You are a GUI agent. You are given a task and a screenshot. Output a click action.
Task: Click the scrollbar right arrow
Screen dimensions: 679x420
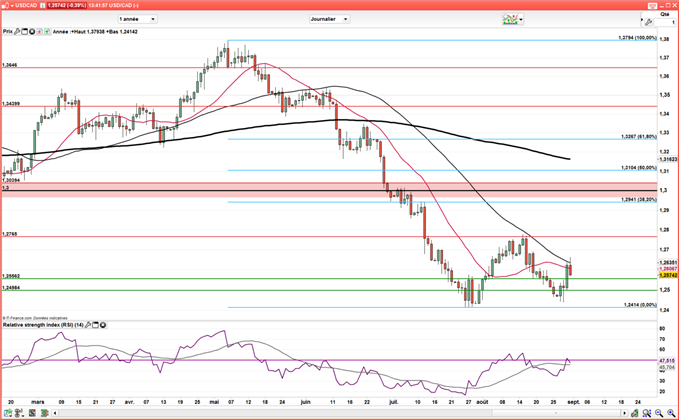tap(624, 413)
